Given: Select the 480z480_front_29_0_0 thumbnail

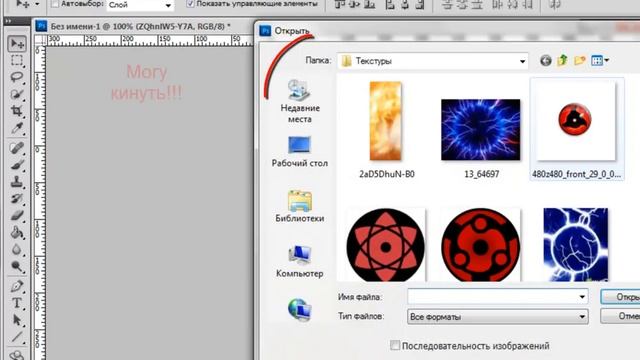Looking at the screenshot, I should point(576,120).
